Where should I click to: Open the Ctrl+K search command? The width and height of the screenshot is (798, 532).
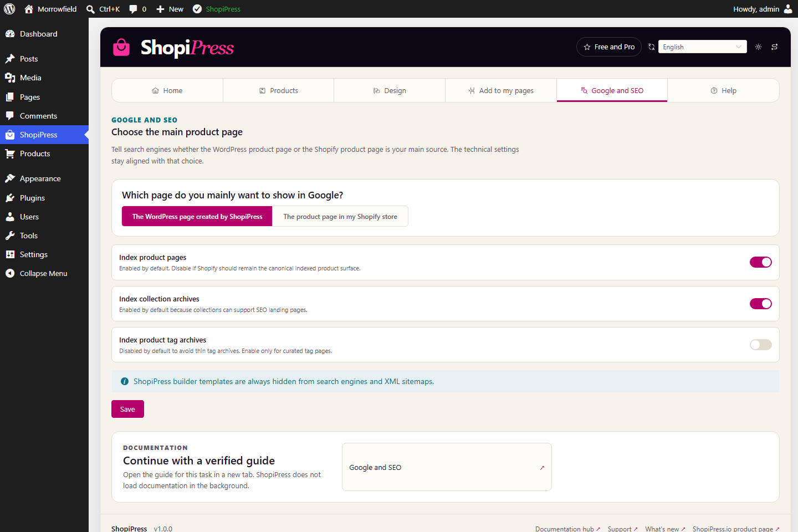(x=103, y=9)
